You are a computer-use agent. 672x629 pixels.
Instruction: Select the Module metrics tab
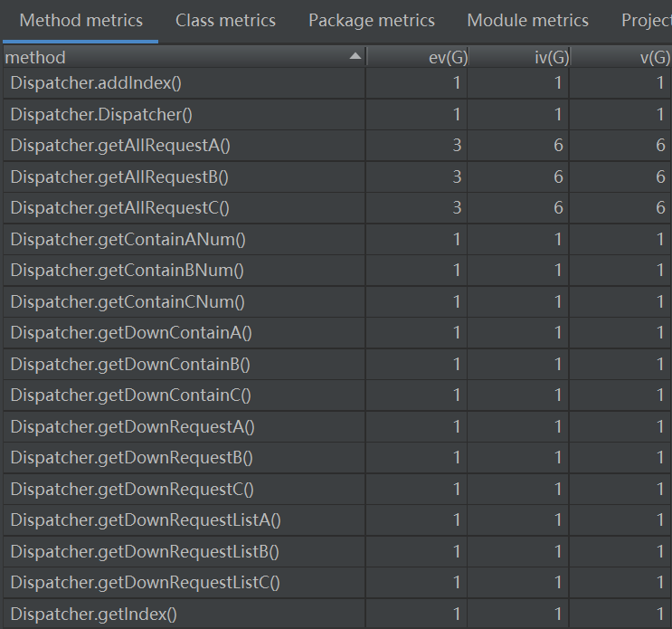point(527,21)
